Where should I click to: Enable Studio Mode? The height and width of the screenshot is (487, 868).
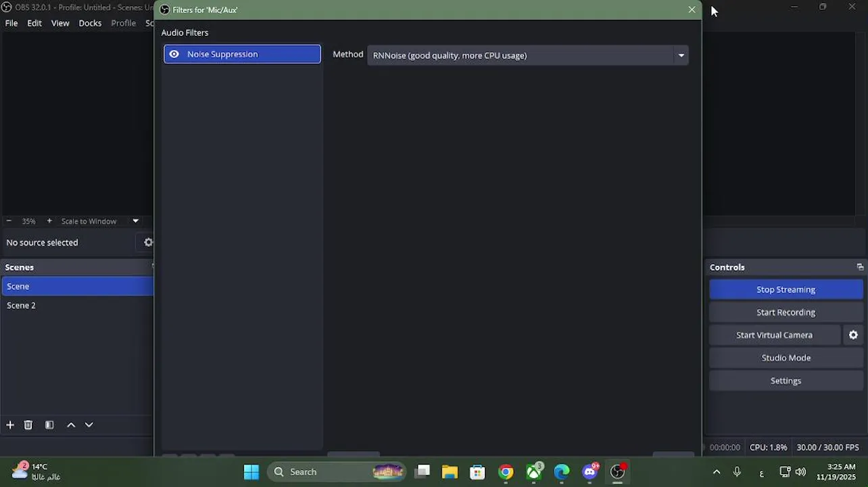click(786, 358)
